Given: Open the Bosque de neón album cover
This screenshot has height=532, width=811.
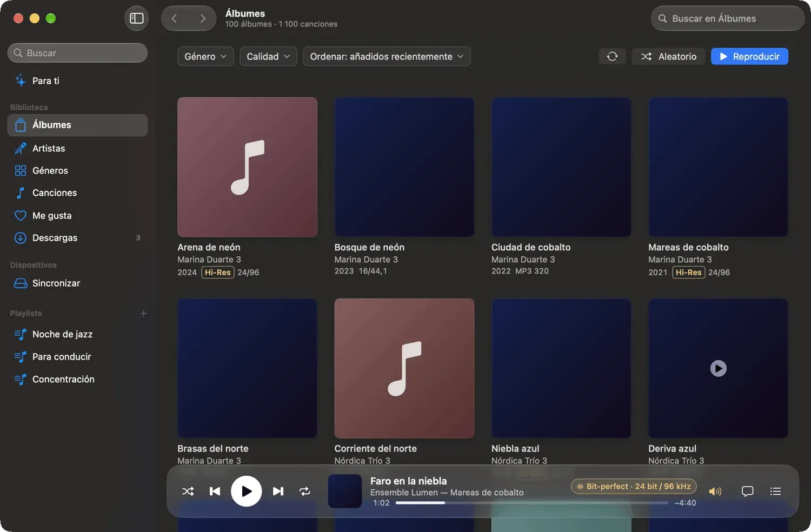Looking at the screenshot, I should pos(404,167).
